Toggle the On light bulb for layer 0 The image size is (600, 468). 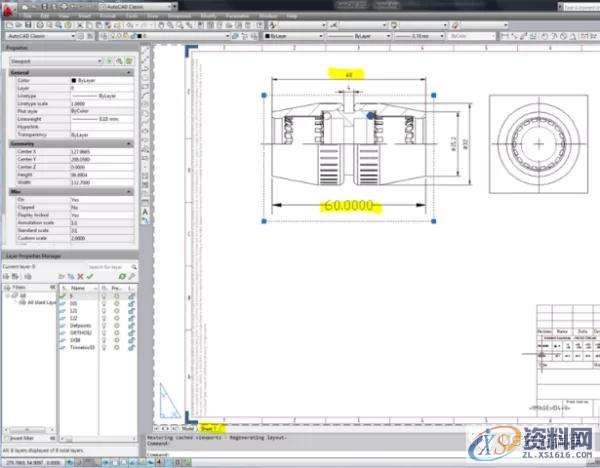(103, 297)
